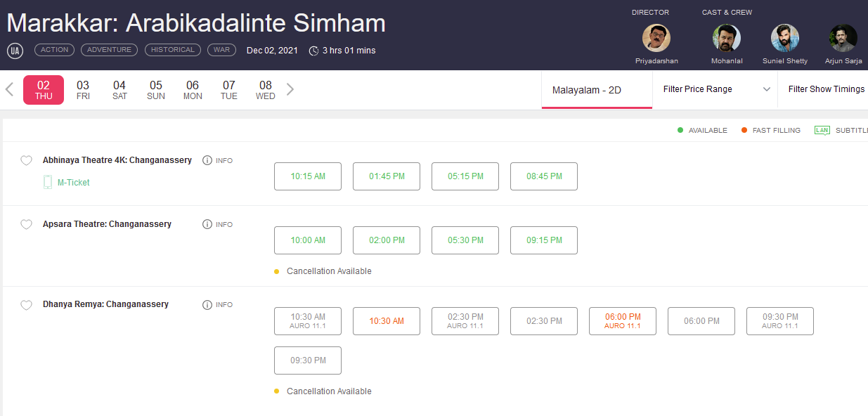The height and width of the screenshot is (416, 868).
Task: Click the M-Ticket phone icon
Action: (48, 183)
